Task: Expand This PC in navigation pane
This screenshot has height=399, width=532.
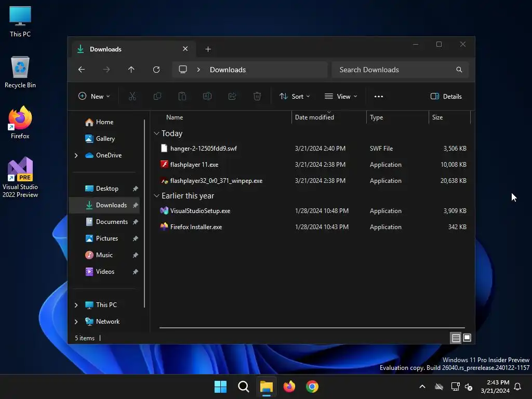Action: pyautogui.click(x=76, y=305)
